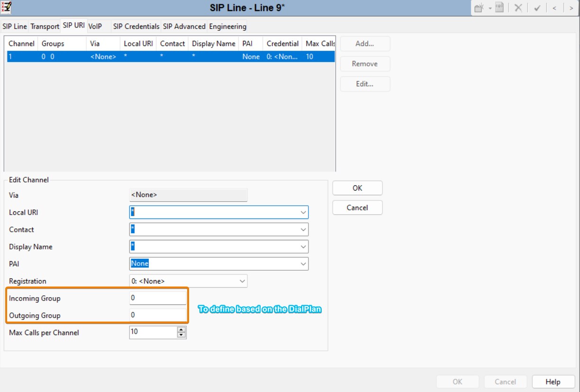Open the new record dropdown arrow
580x392 pixels.
coord(489,8)
